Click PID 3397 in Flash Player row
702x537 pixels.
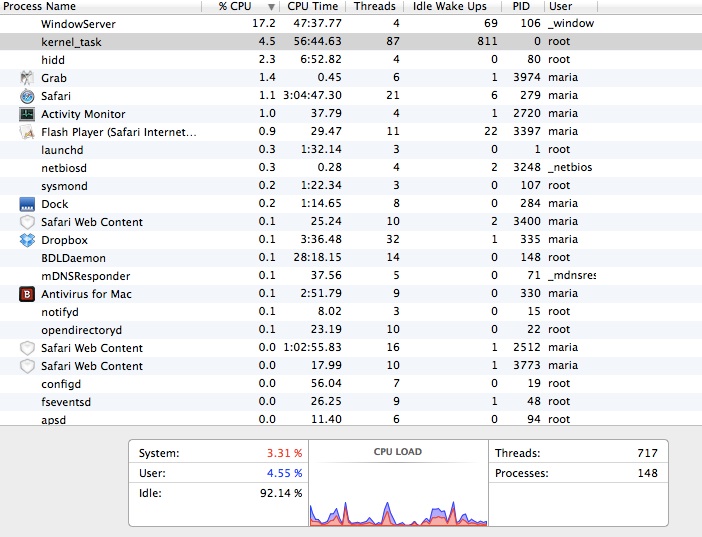[x=526, y=131]
